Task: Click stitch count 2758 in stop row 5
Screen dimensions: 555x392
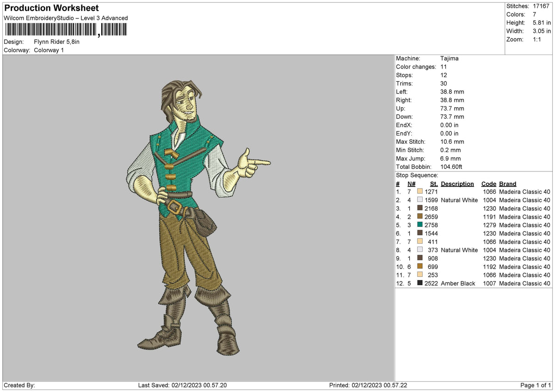Action: click(x=431, y=225)
